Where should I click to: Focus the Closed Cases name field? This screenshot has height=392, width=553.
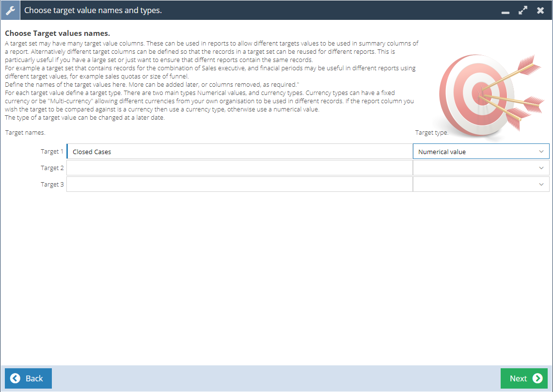point(239,152)
